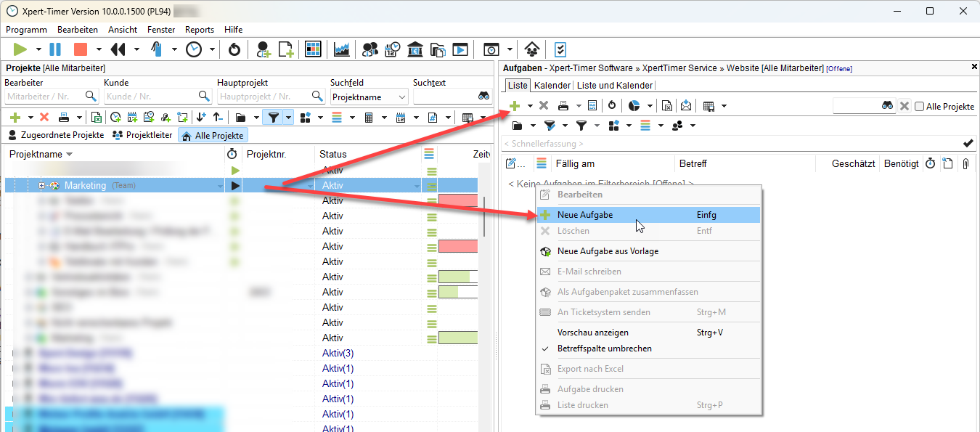Screen dimensions: 980x432
Task: Click the reset circular arrow in the main toolbar
Action: coord(234,49)
